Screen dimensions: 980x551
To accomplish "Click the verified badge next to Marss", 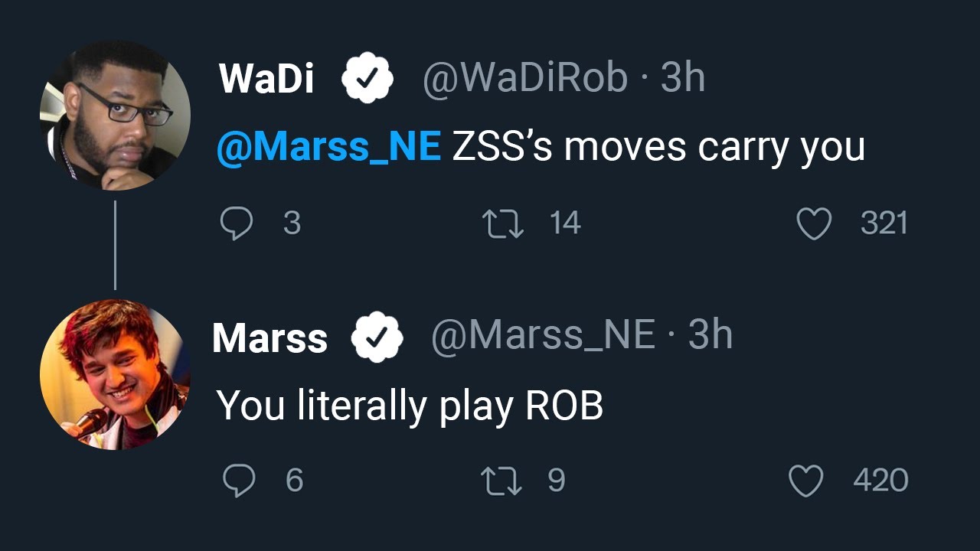I will tap(377, 337).
